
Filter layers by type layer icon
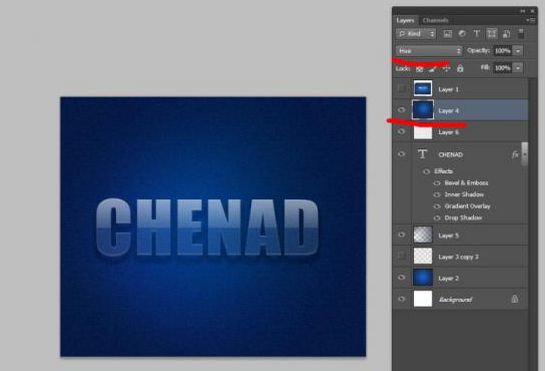(x=477, y=34)
